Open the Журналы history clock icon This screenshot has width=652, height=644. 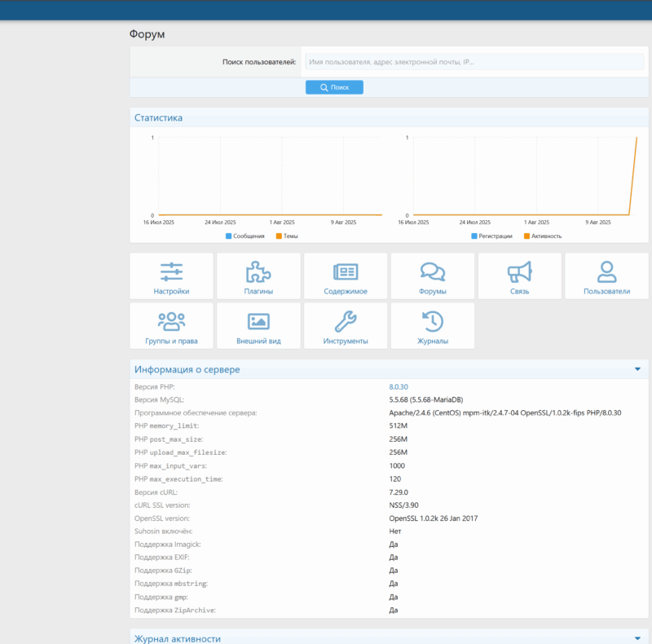click(x=432, y=321)
